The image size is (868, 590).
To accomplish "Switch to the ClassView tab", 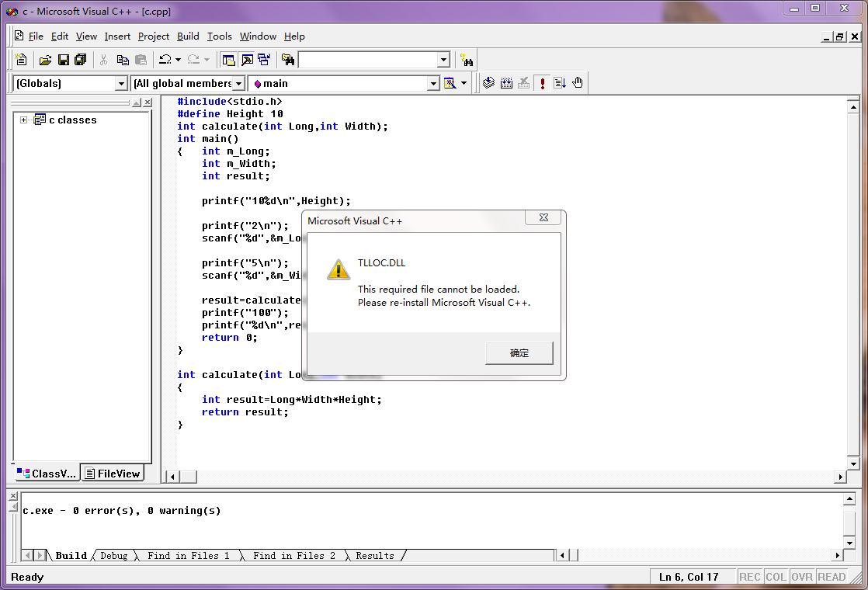I will click(x=47, y=474).
